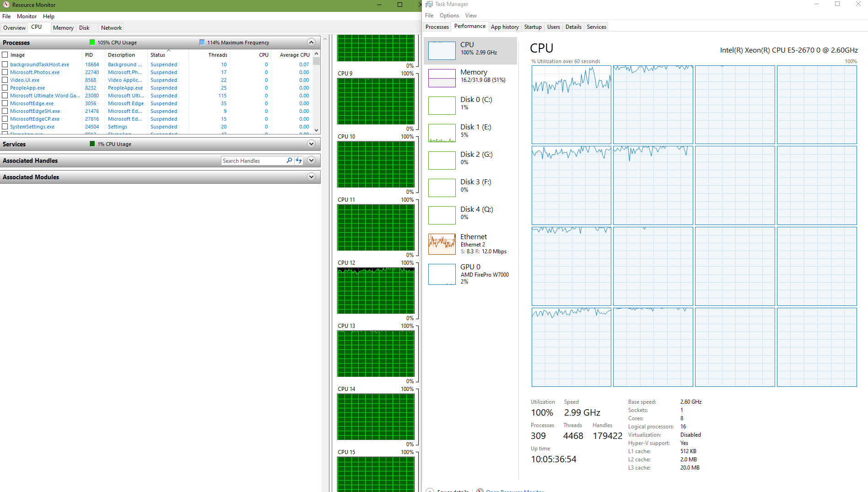Switch to the Processes tab in Task Manager

click(437, 27)
